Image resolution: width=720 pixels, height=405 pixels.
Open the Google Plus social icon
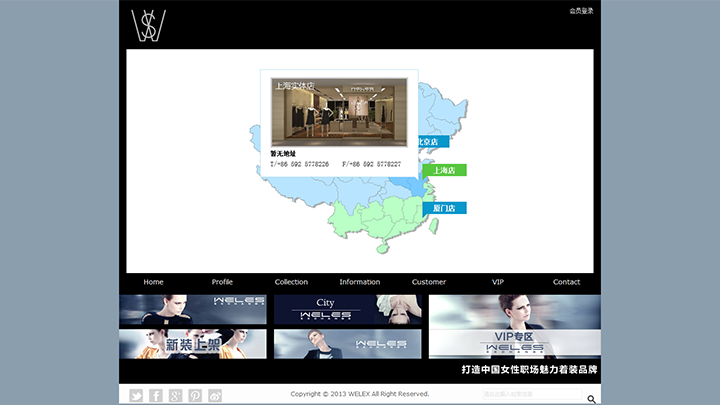[175, 396]
